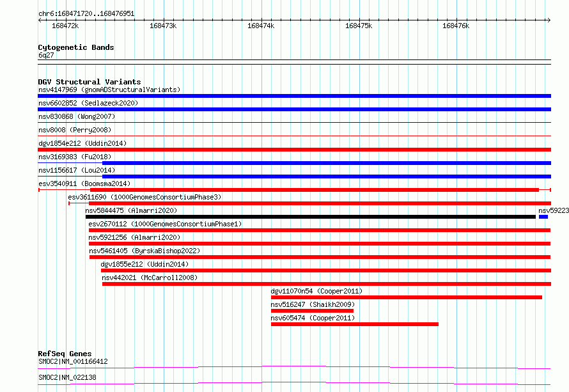Open nsv3169383 (Fu2018) variant label
The height and width of the screenshot is (392, 569).
(75, 157)
